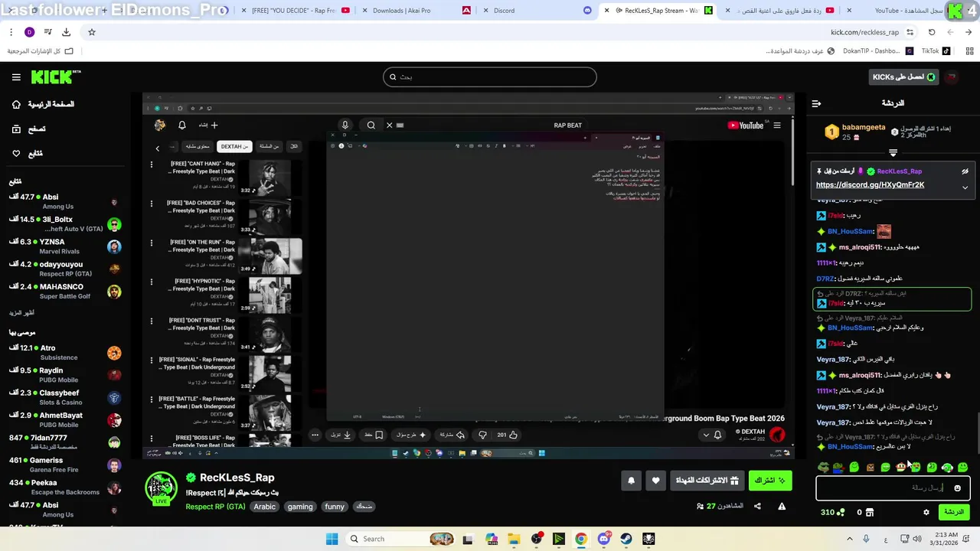Image resolution: width=980 pixels, height=551 pixels.
Task: Click the taskbar volume speaker icon
Action: [917, 539]
